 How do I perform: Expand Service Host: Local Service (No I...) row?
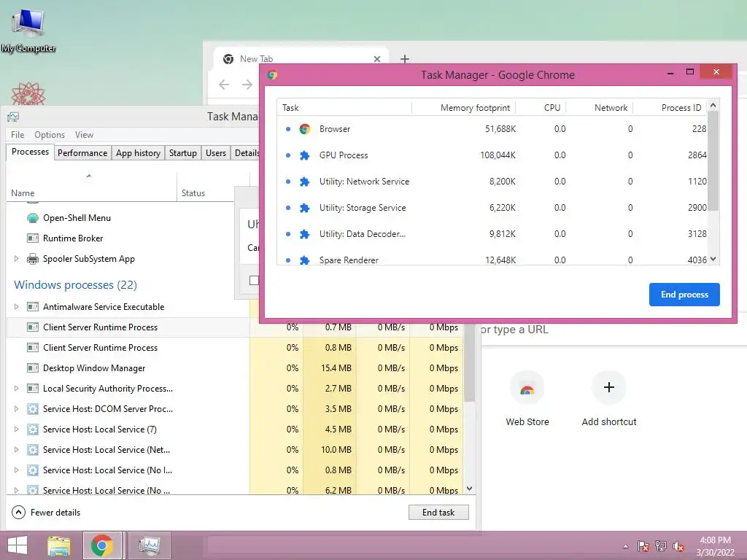click(x=16, y=470)
